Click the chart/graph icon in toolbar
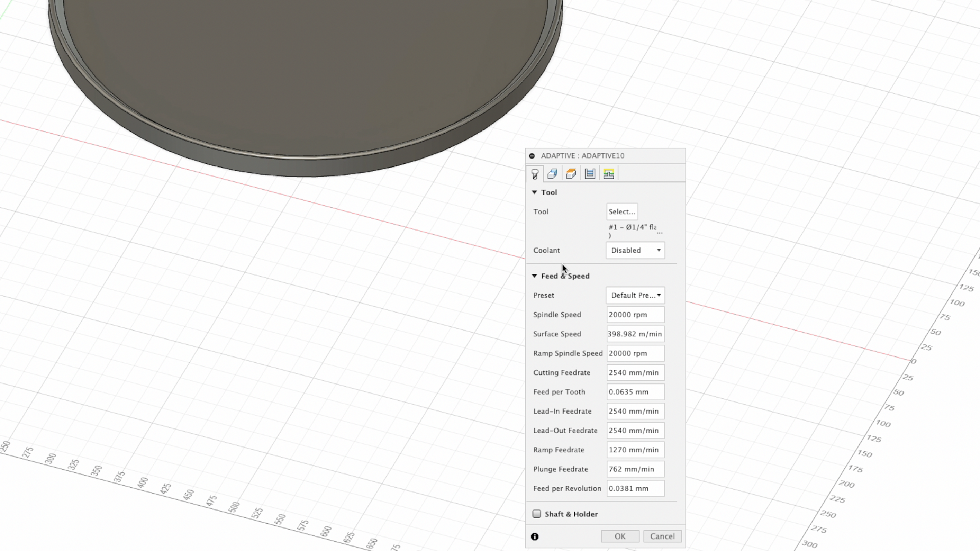This screenshot has height=551, width=980. coord(590,174)
